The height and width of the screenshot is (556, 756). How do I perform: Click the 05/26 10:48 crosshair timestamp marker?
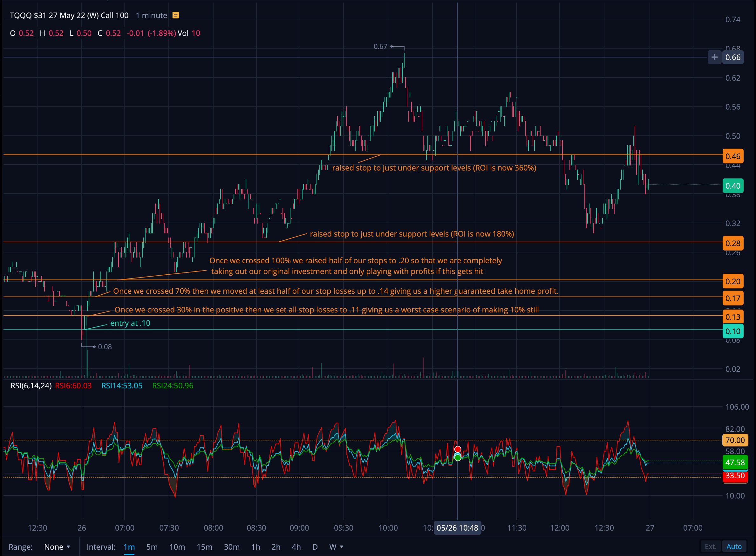click(457, 528)
